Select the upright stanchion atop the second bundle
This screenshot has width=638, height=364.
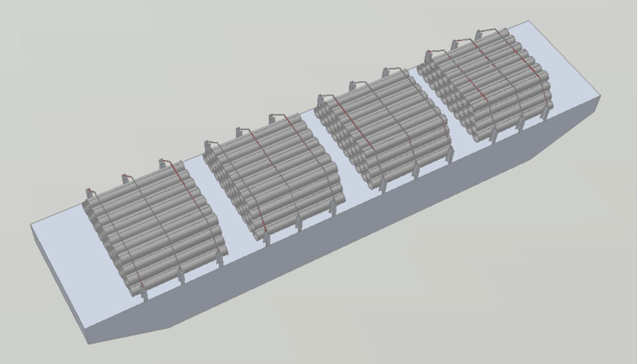point(241,131)
